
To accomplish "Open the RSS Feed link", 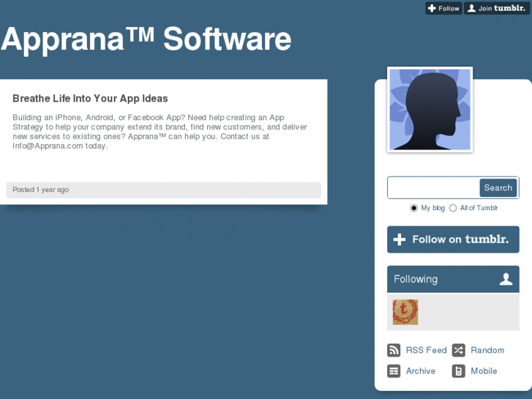I will [426, 350].
